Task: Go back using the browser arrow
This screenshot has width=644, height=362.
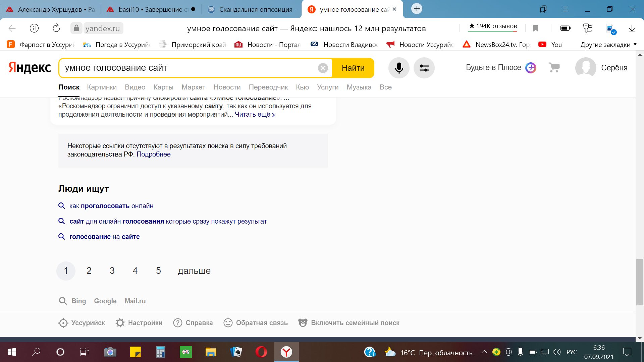Action: (12, 28)
